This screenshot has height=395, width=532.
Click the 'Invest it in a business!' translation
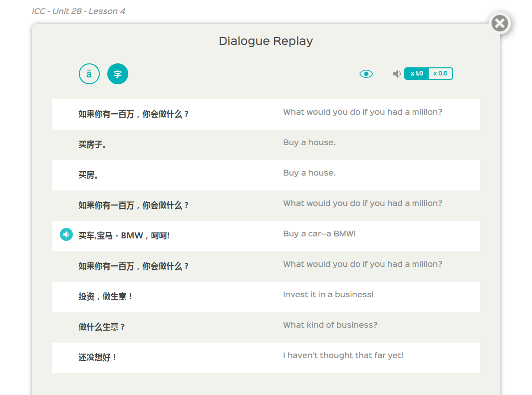point(328,295)
